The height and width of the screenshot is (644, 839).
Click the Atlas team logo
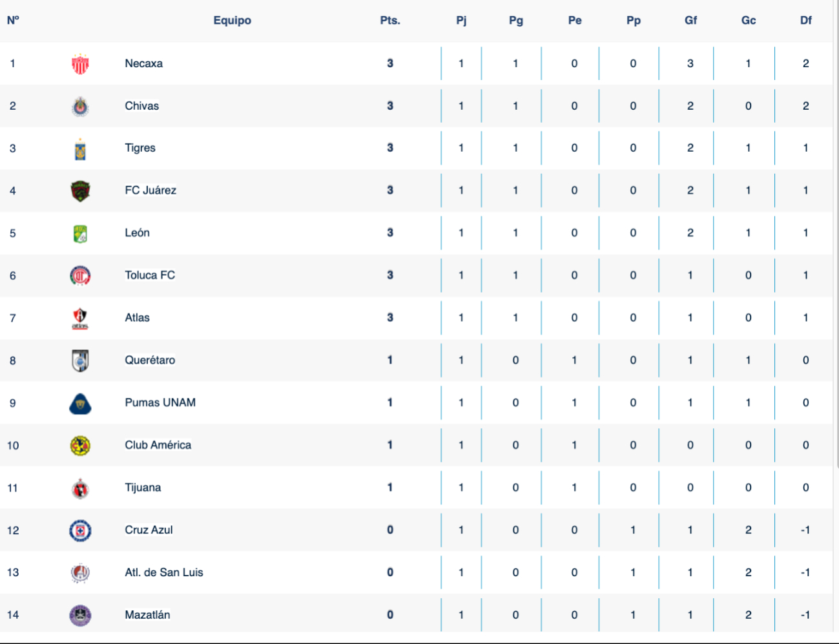coord(80,318)
